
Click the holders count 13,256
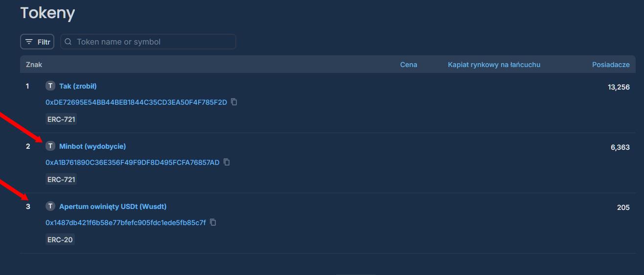point(619,87)
